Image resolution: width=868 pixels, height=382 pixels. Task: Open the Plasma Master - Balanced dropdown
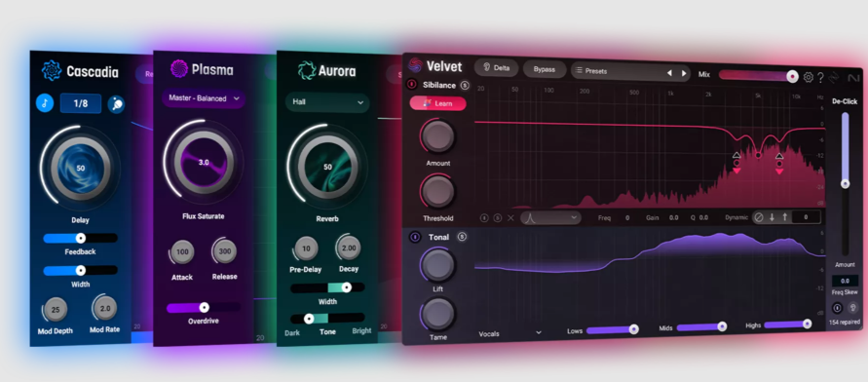coord(204,98)
